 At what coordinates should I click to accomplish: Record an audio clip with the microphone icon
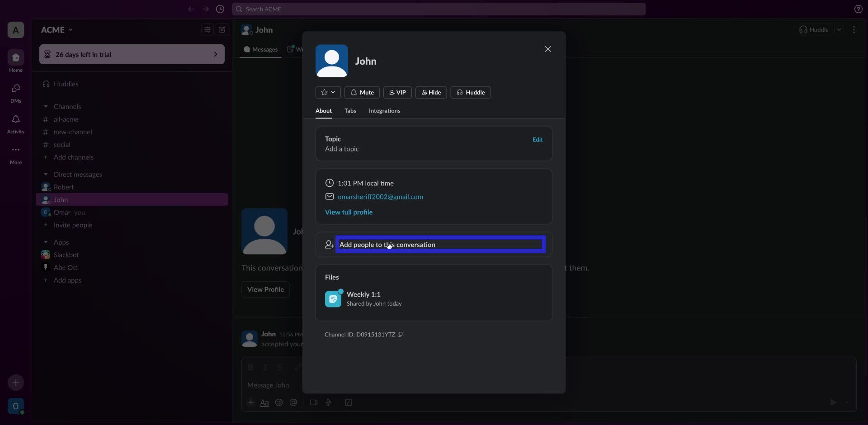click(329, 402)
